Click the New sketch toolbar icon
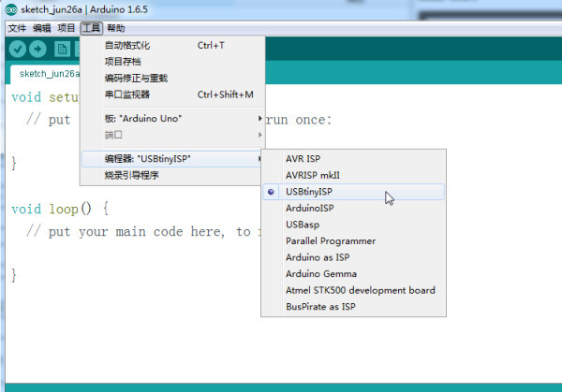Screen dimensions: 562x392 coord(62,49)
